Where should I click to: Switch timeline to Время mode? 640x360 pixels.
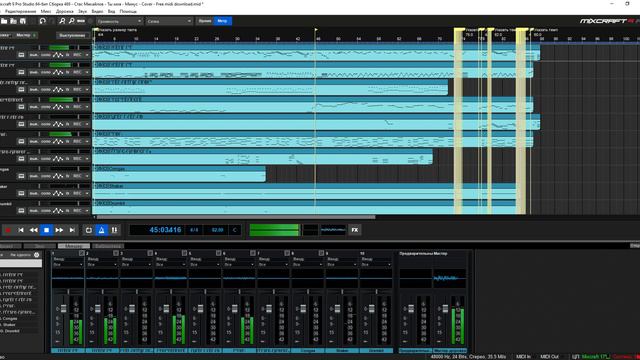[205, 21]
